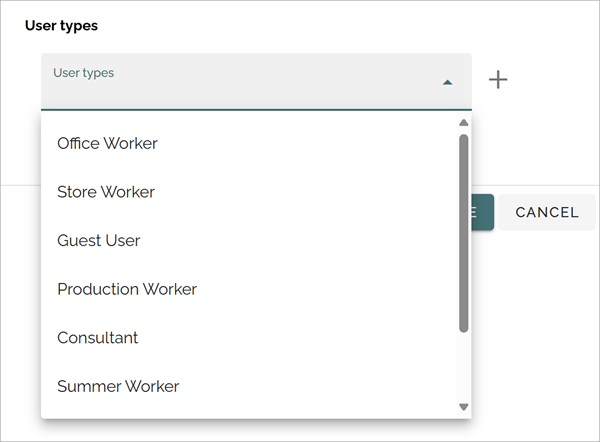Click scrollbar track below the thumb
This screenshot has width=600, height=442.
point(463,367)
